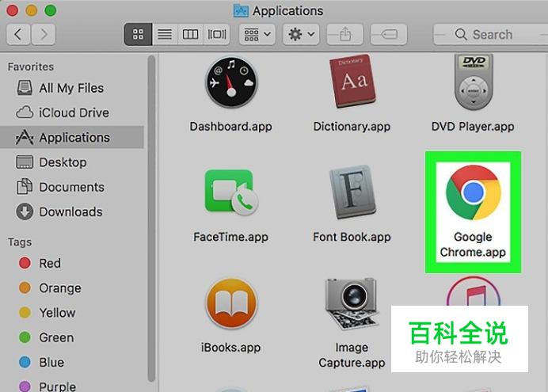The width and height of the screenshot is (548, 392).
Task: Click the Applications folder icon in title bar
Action: pyautogui.click(x=241, y=11)
